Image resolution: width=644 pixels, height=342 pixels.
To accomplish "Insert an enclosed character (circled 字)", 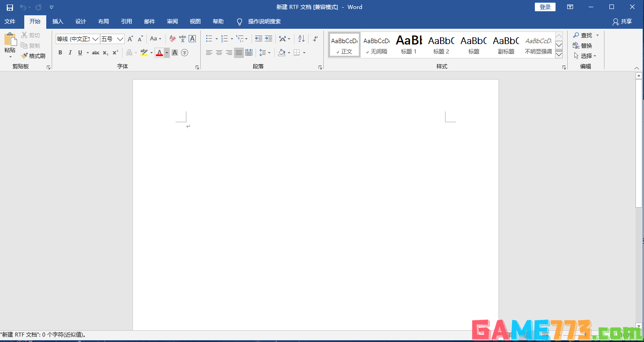I will point(185,53).
